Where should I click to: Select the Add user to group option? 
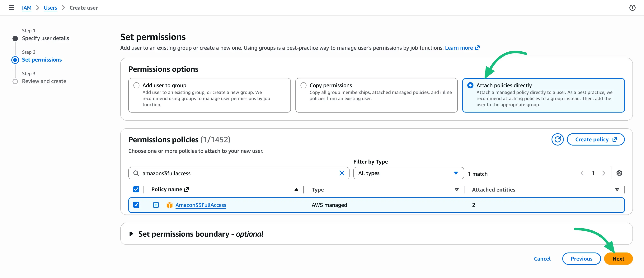point(137,85)
